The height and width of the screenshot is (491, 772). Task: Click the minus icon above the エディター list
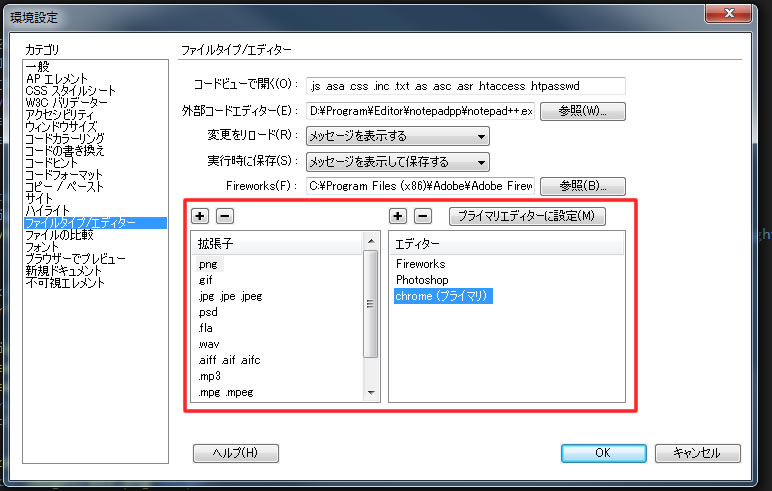pos(423,215)
